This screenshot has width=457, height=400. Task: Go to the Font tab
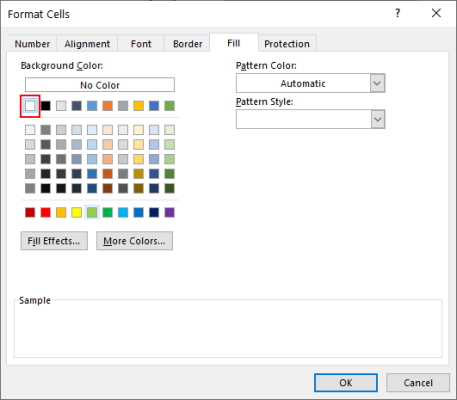pyautogui.click(x=141, y=44)
